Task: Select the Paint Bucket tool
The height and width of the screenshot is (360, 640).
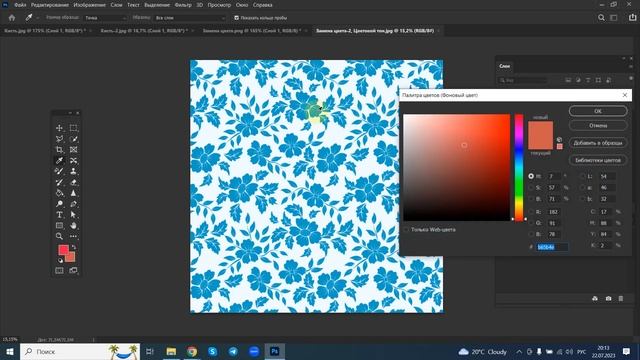Action: [x=59, y=193]
